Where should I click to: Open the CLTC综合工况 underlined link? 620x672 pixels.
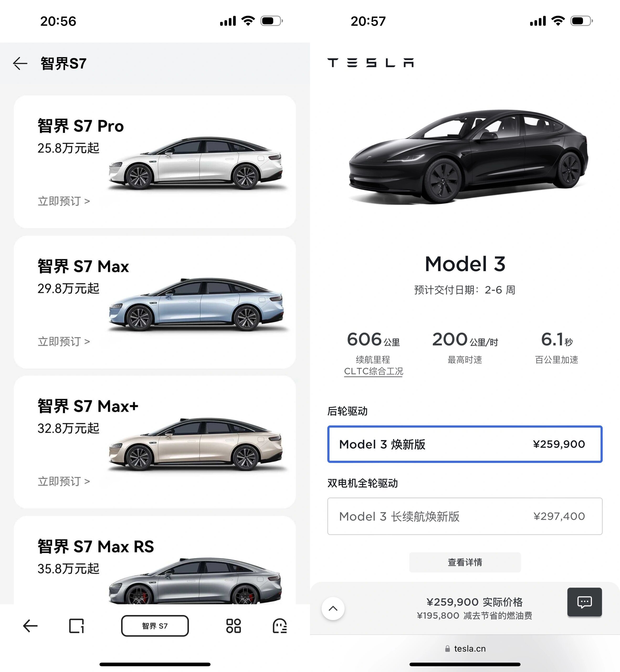click(x=374, y=371)
